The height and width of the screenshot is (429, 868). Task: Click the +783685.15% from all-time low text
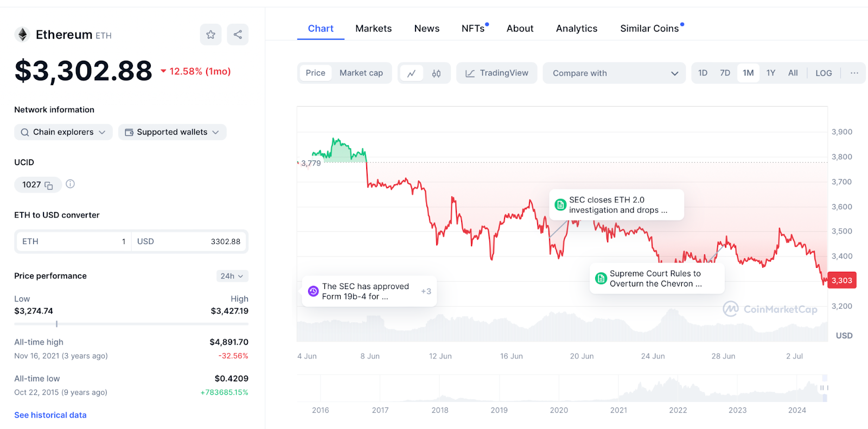pos(225,393)
